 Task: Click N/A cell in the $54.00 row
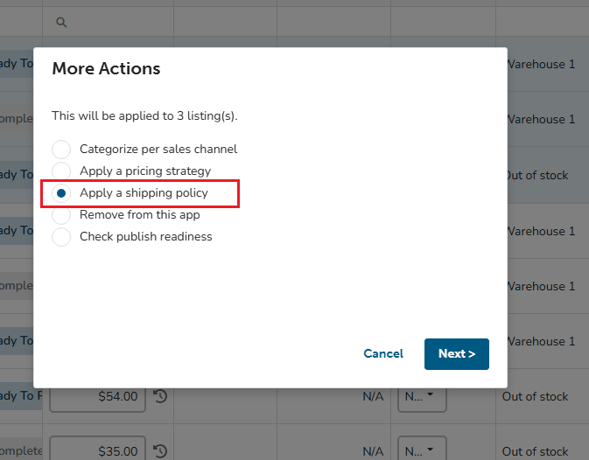point(373,397)
